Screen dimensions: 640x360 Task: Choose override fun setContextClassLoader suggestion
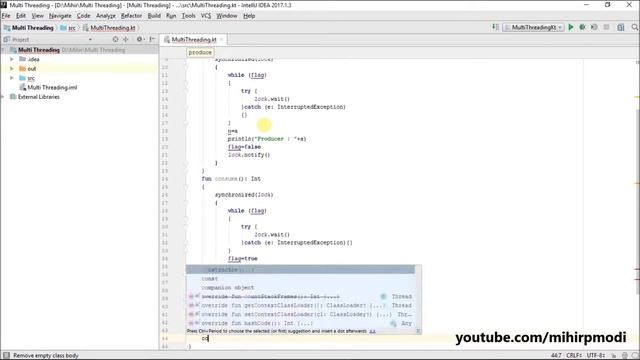pos(300,314)
